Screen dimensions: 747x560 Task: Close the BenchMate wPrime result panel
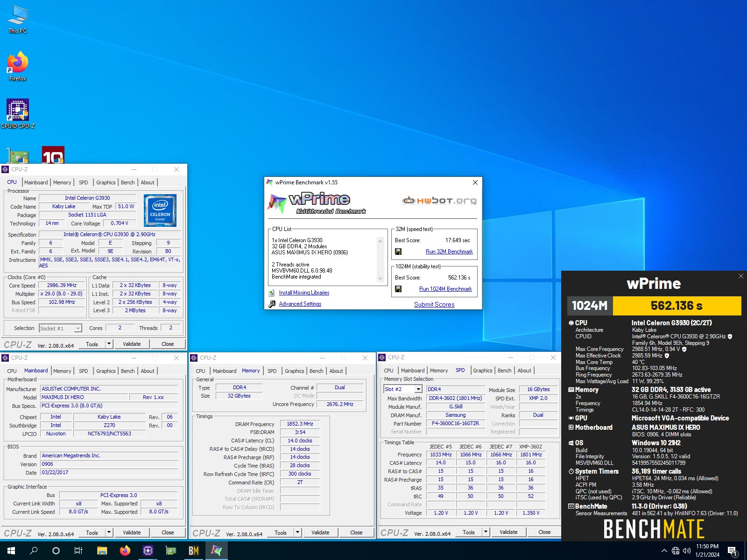coord(741,276)
